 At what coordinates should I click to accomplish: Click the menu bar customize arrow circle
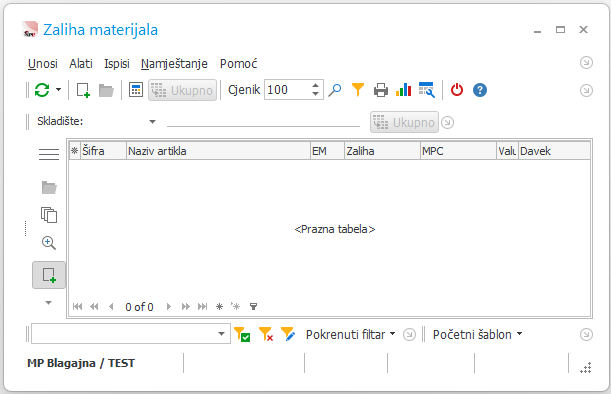click(x=586, y=63)
